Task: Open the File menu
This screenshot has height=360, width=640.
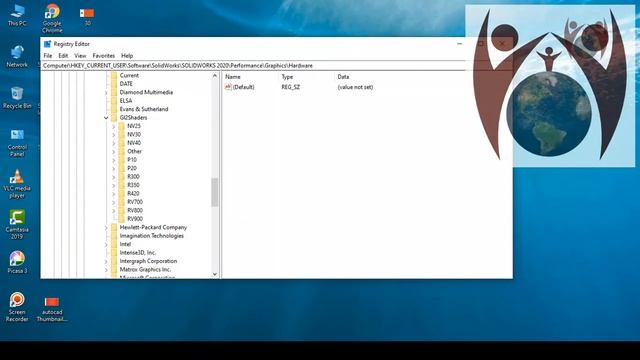Action: 48,56
